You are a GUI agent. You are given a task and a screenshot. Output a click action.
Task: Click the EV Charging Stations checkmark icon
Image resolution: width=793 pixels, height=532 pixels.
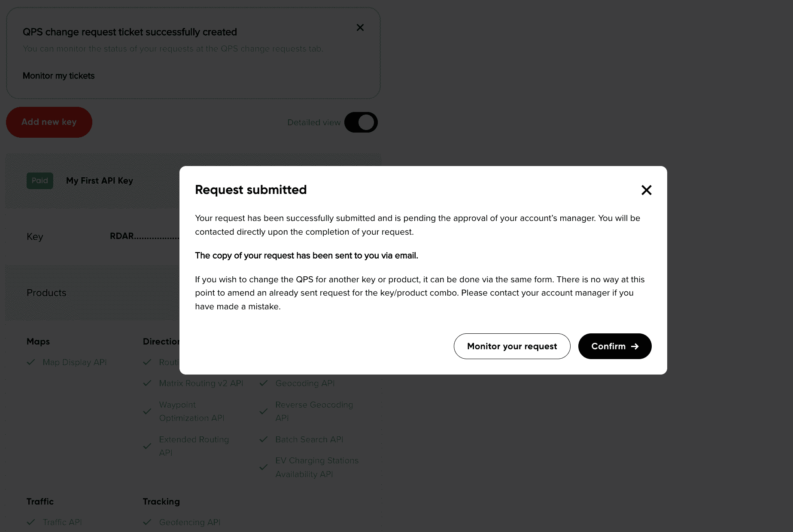(x=264, y=467)
